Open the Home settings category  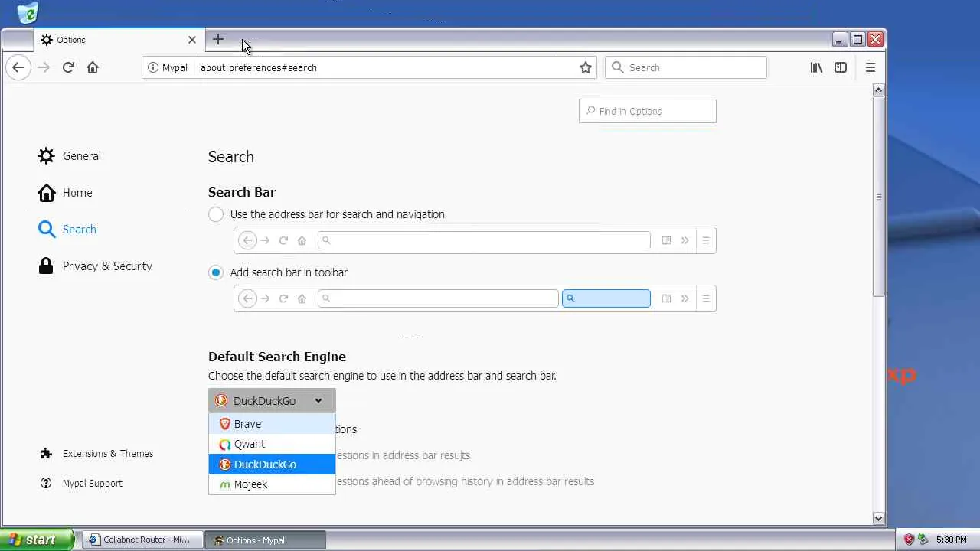tap(65, 193)
